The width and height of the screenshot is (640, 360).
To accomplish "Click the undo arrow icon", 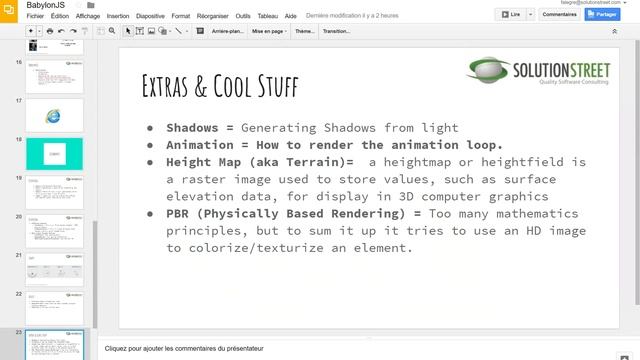I will pos(61,31).
